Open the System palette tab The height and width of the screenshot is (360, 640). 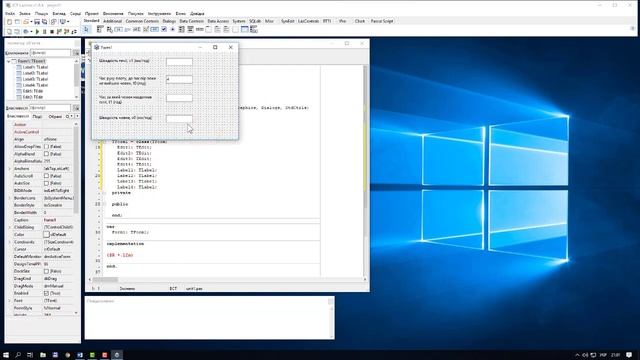[239, 21]
